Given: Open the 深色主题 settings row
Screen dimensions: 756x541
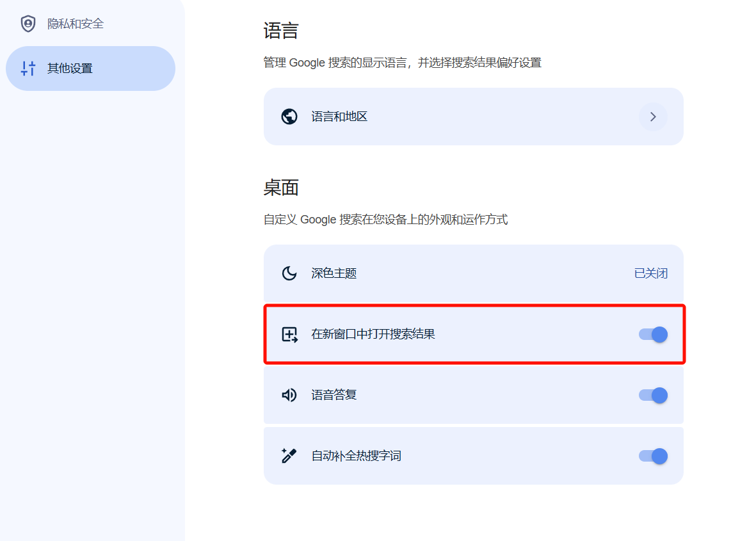Looking at the screenshot, I should pos(474,273).
